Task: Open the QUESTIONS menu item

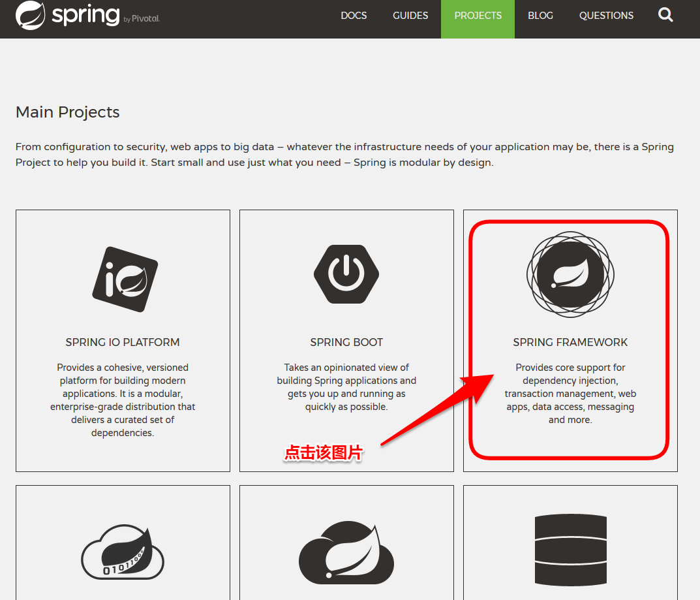Action: 606,16
